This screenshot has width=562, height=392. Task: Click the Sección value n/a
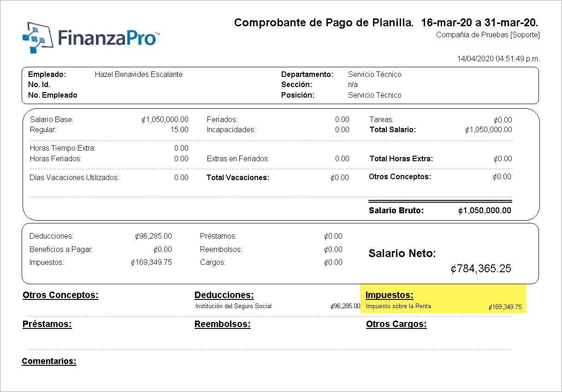353,85
